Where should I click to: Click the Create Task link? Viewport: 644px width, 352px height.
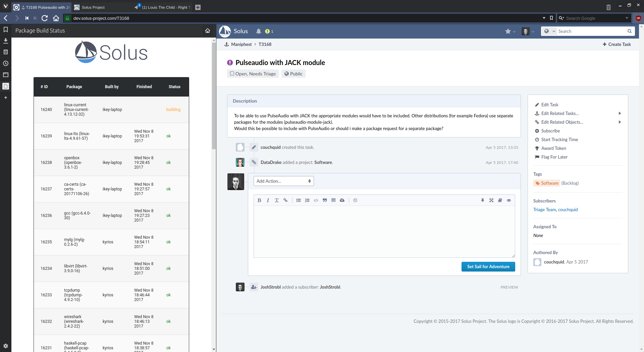616,44
